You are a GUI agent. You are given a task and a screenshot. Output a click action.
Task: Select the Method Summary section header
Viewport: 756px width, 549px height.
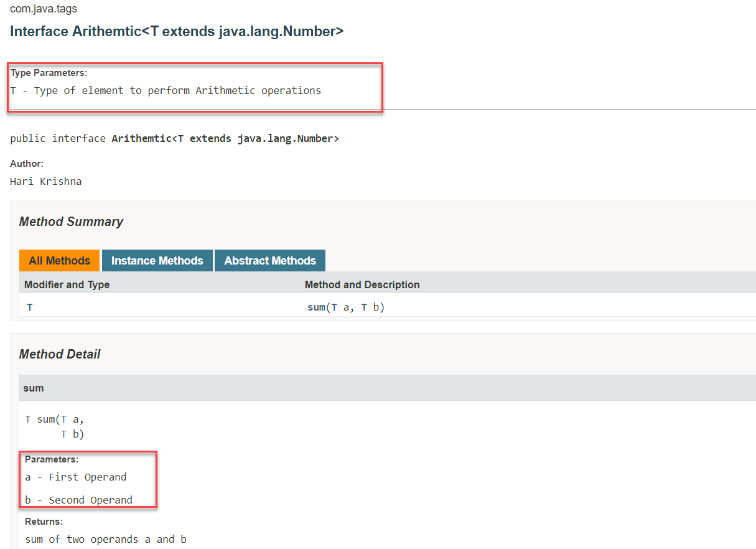tap(71, 222)
